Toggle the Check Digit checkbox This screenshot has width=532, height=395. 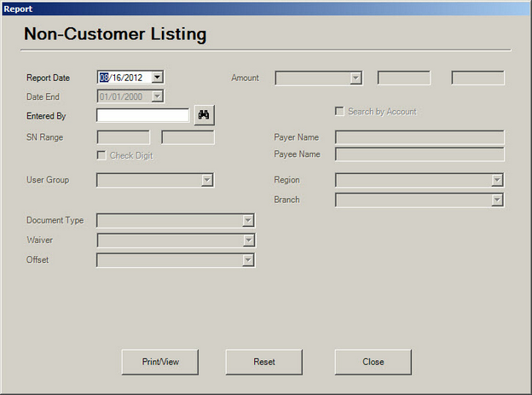pyautogui.click(x=101, y=155)
